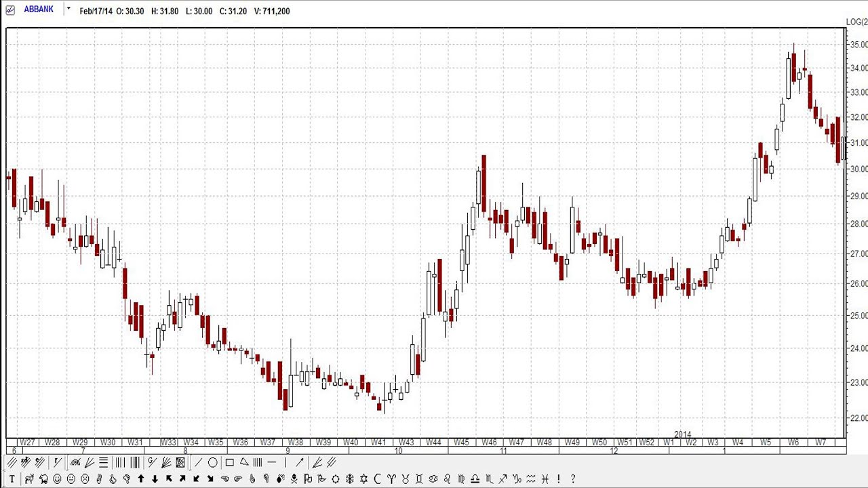Select the rectangle drawing tool

(x=229, y=462)
